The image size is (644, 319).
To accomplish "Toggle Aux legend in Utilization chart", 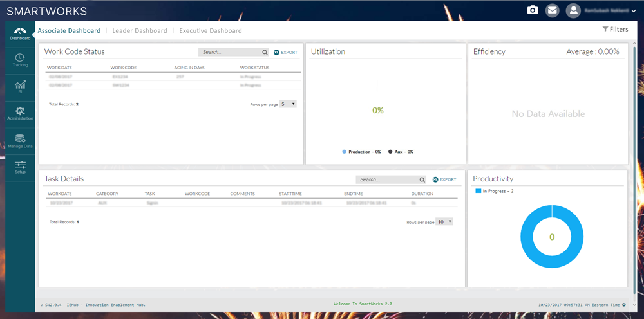I will tap(401, 152).
